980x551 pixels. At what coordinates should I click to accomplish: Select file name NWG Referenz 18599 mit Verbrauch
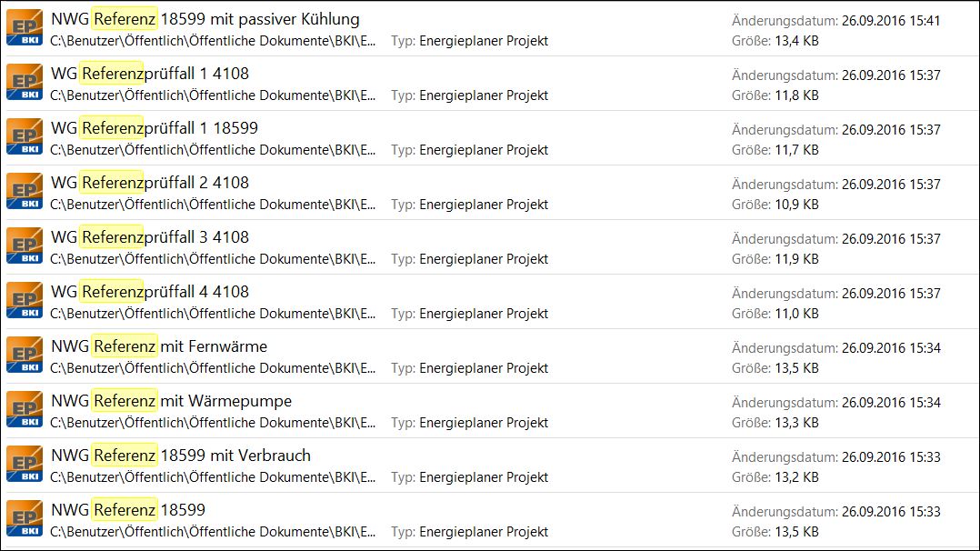click(181, 456)
